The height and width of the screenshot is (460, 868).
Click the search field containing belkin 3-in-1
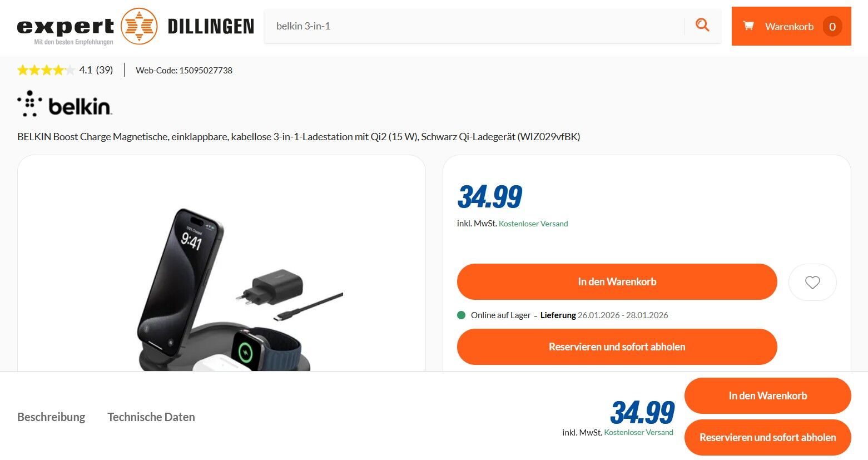point(474,26)
